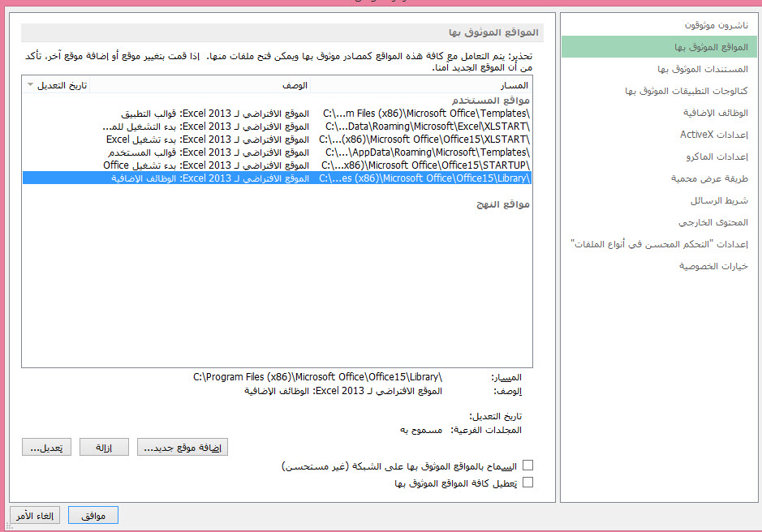This screenshot has height=532, width=762.
Task: Select Office15\XLSTART location row
Action: pos(277,139)
